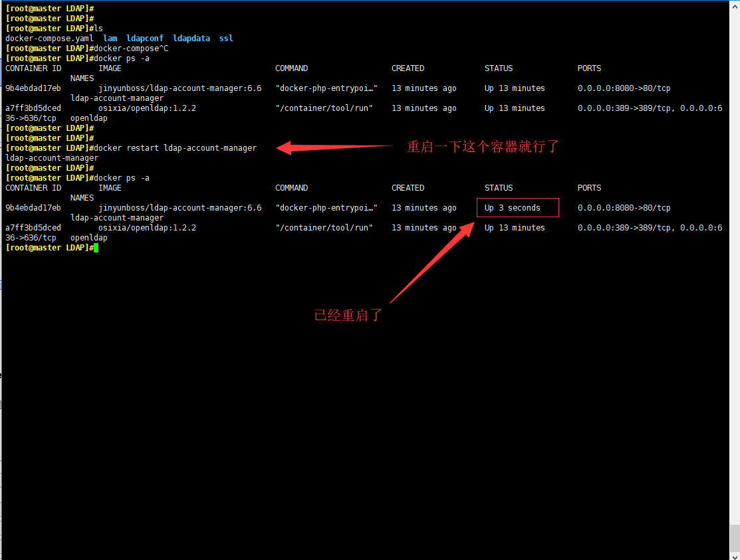The height and width of the screenshot is (560, 740).
Task: Click 'STATUS' header in second listing
Action: coord(499,188)
